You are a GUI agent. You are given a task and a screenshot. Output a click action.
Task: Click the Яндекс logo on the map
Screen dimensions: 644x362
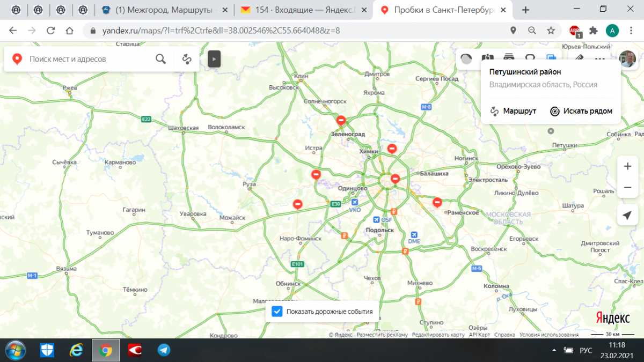[x=613, y=317]
